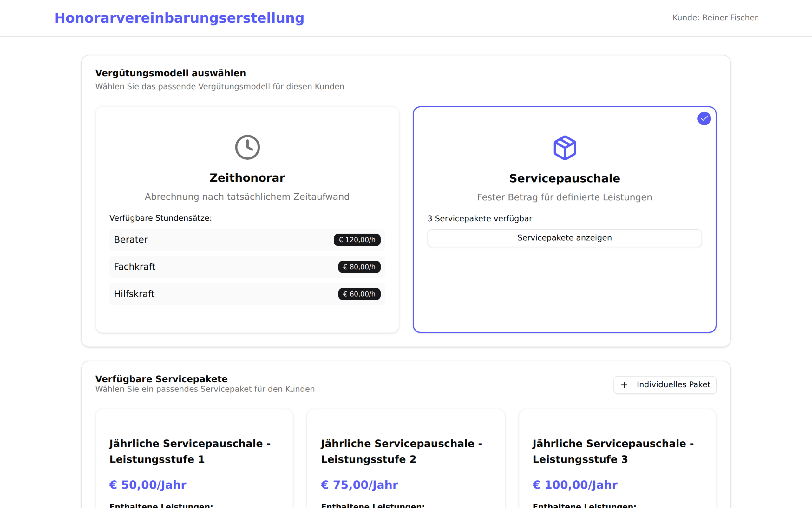
Task: Click the € 120,00/h rate badge
Action: click(357, 240)
